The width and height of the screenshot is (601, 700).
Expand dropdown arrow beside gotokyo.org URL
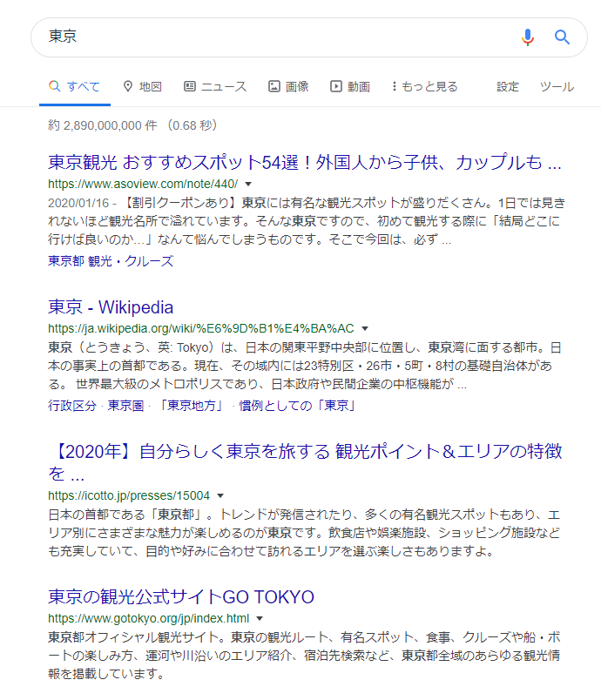coord(260,618)
